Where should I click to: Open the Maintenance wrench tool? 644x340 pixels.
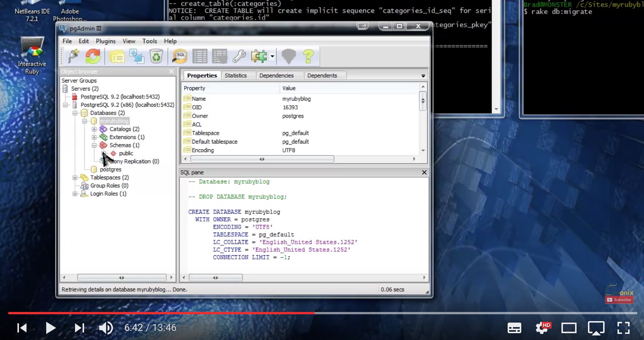coord(239,56)
